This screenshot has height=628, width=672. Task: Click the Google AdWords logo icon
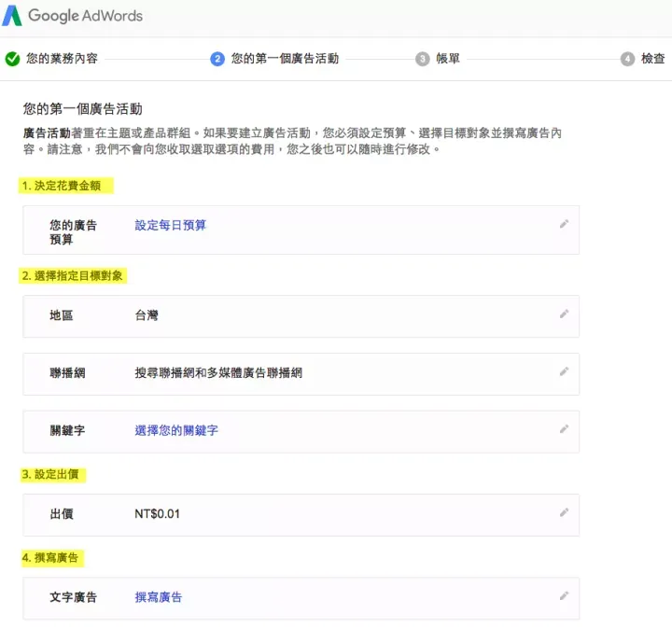(x=11, y=16)
